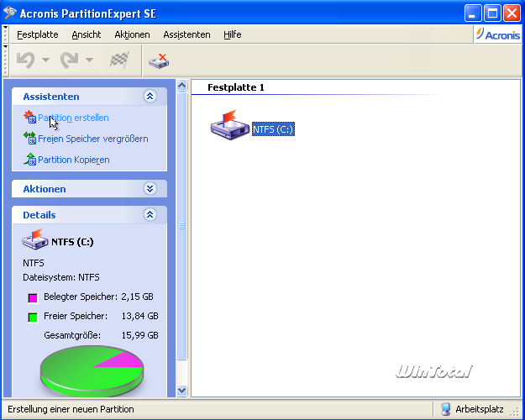Click the green Freier Speicher swatch

coord(33,318)
